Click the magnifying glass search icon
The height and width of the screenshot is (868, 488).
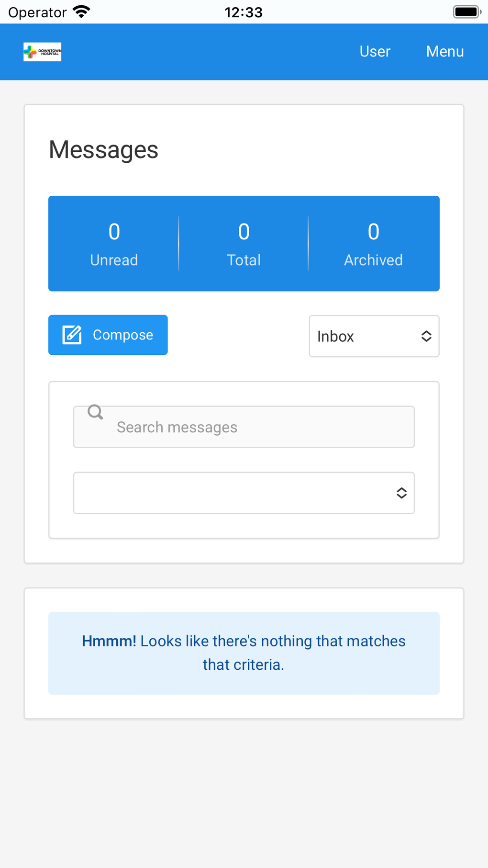tap(95, 412)
